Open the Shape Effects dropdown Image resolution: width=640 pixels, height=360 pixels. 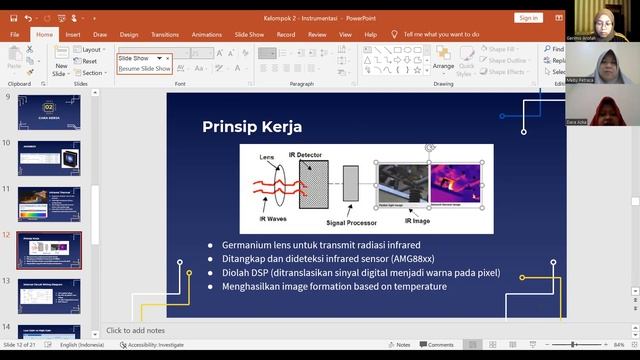505,72
